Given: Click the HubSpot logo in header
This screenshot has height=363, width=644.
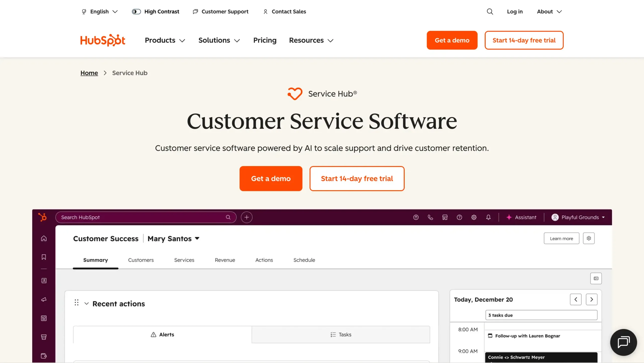Looking at the screenshot, I should pyautogui.click(x=103, y=40).
